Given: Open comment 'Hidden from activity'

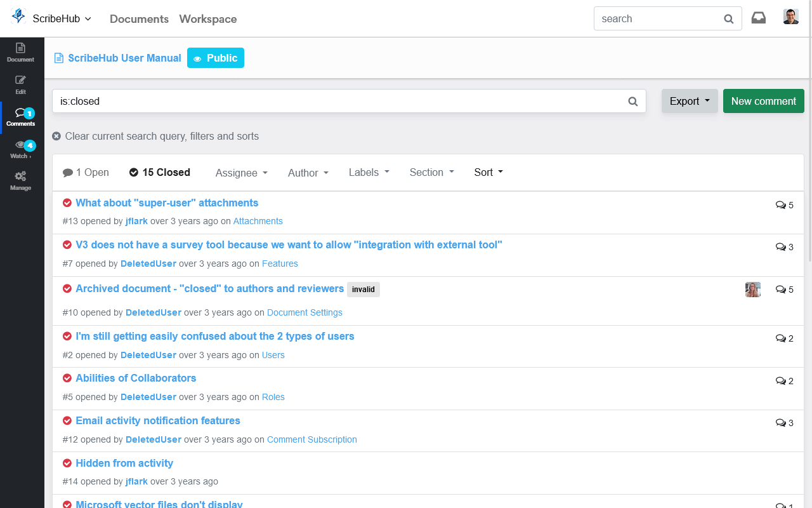Looking at the screenshot, I should click(124, 463).
